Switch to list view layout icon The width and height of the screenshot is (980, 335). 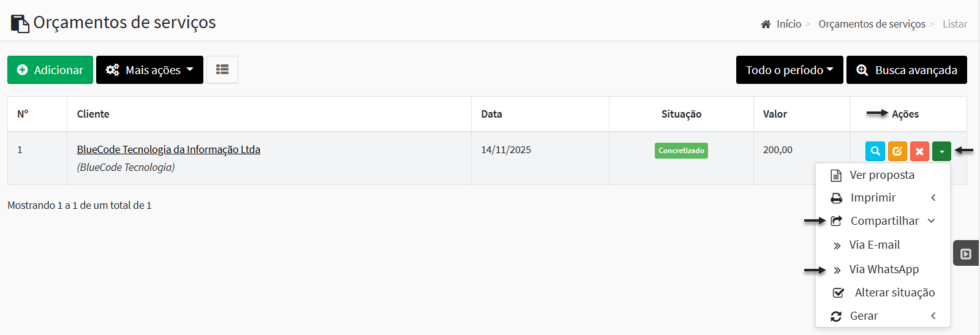[x=222, y=70]
